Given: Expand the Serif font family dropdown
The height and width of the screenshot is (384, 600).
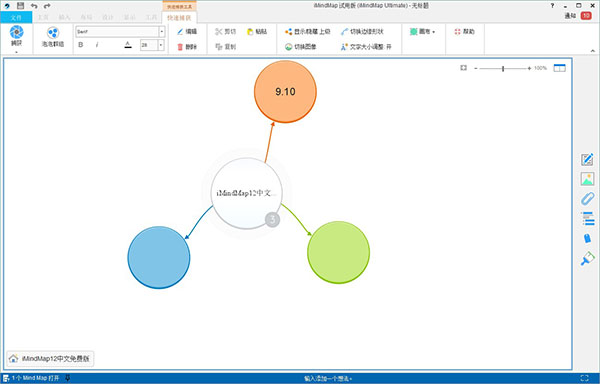Looking at the screenshot, I should click(162, 31).
